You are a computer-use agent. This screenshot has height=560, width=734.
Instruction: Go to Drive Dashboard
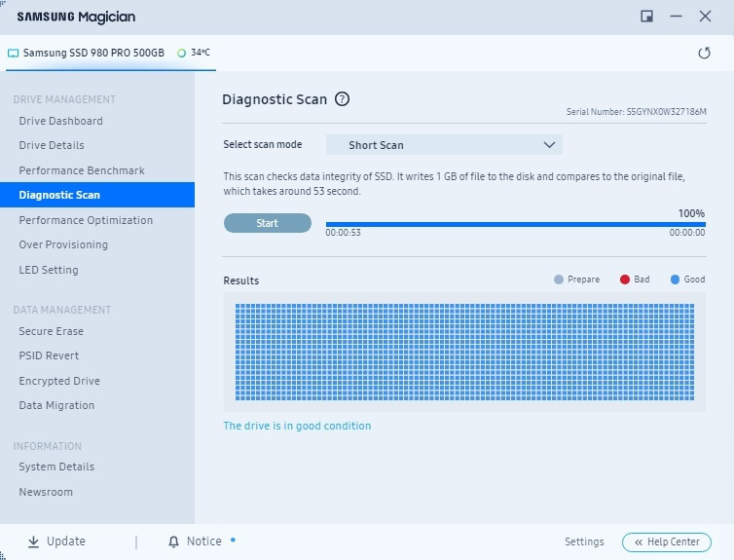61,121
